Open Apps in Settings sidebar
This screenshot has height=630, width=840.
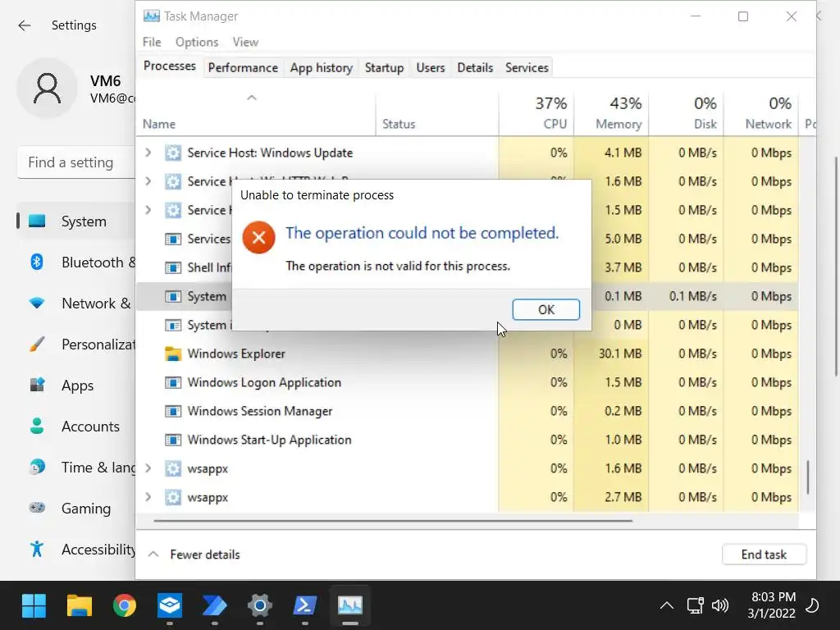pos(75,386)
